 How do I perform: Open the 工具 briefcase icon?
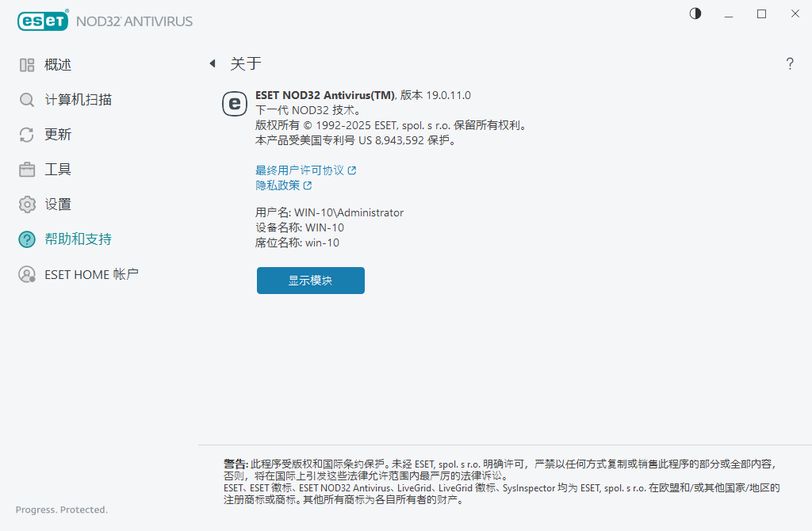[x=24, y=169]
